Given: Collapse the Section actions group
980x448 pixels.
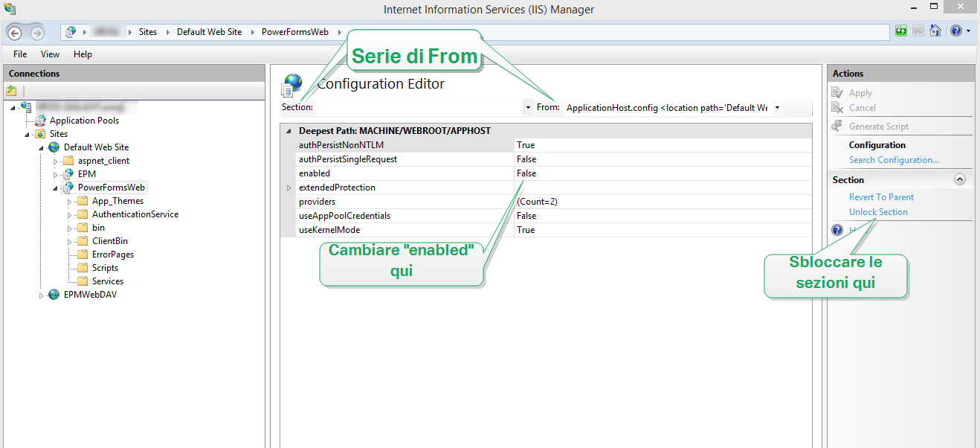Looking at the screenshot, I should tap(959, 179).
